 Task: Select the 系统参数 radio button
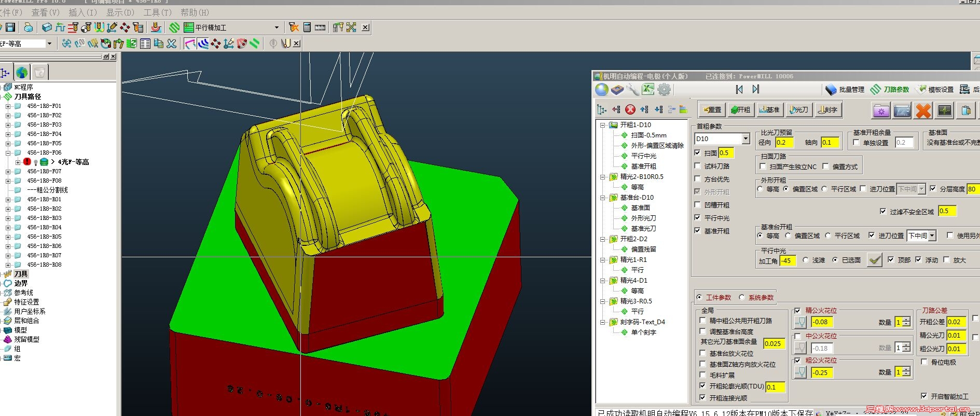pos(742,297)
